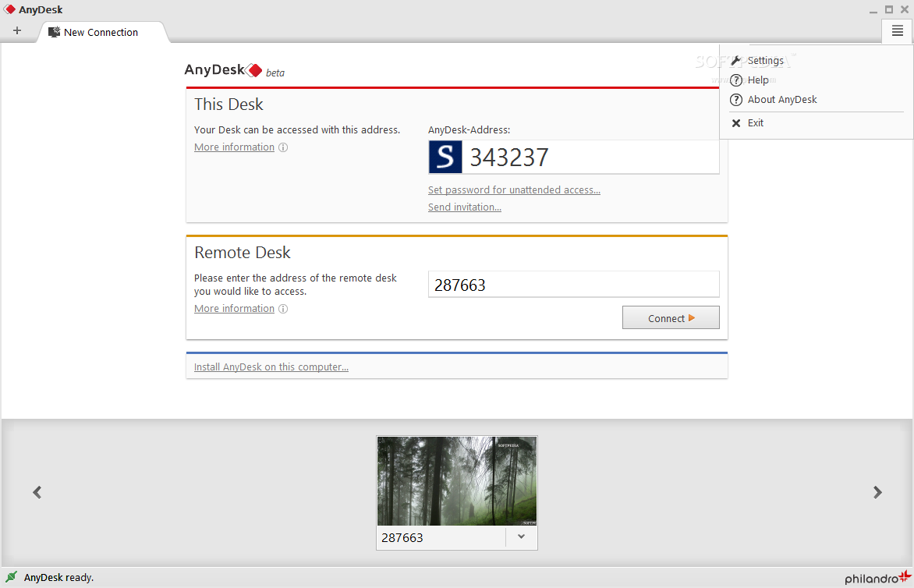Click the AnyDesk title bar diamond icon
Screen dimensions: 914x588
[x=9, y=9]
